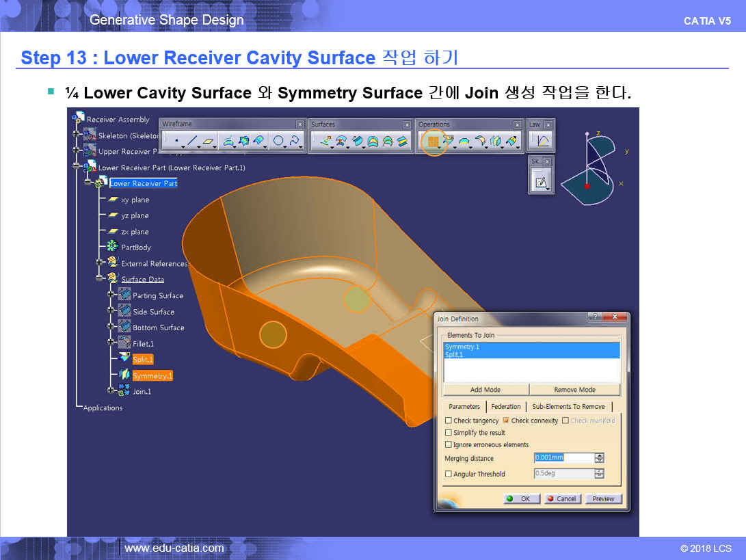Expand the Parting Surface tree node
Screen dimensions: 746x560
pos(111,295)
